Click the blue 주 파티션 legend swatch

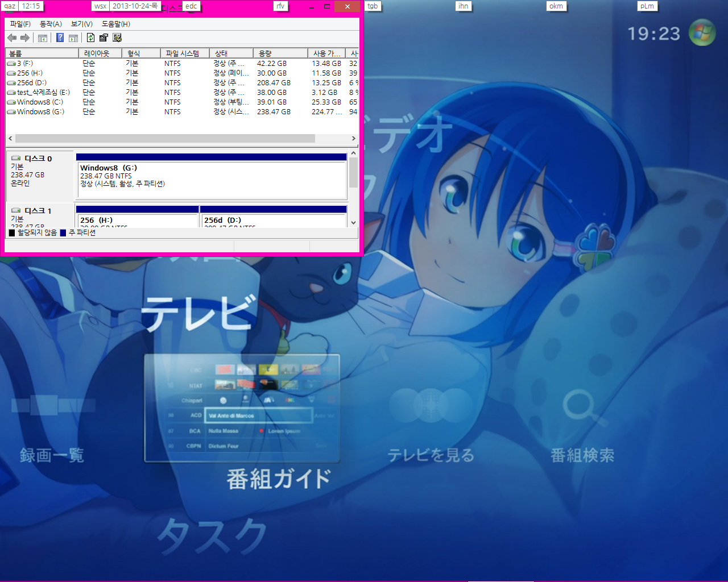pos(63,233)
